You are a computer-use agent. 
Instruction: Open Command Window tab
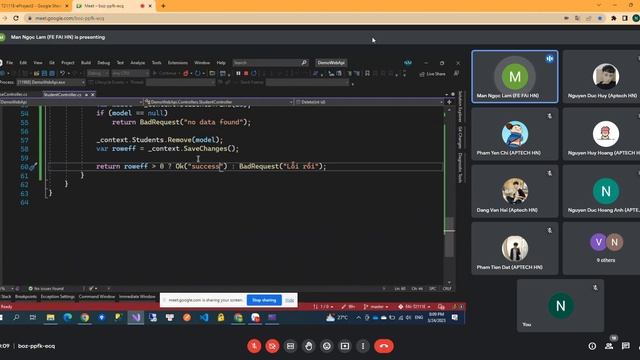tap(97, 297)
